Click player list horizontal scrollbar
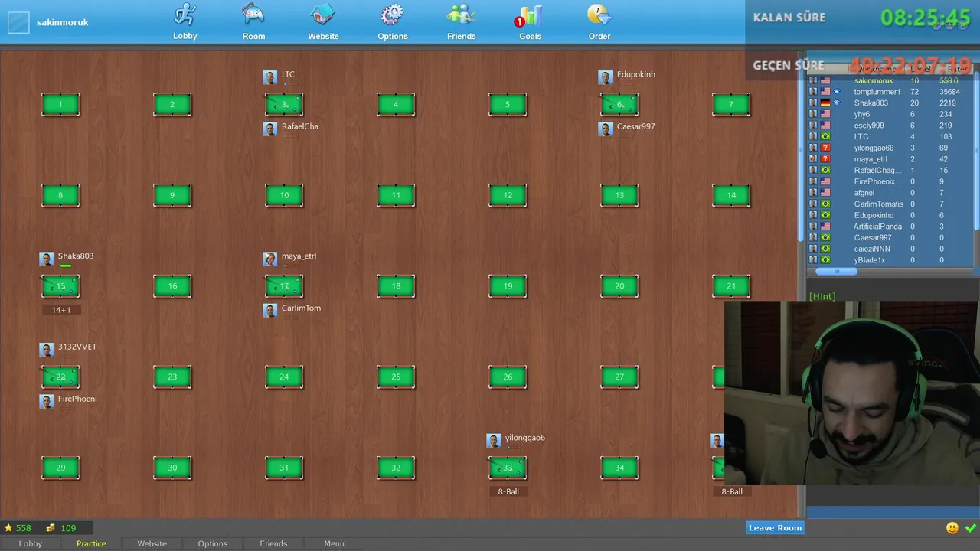Viewport: 980px width, 551px height. pos(836,272)
